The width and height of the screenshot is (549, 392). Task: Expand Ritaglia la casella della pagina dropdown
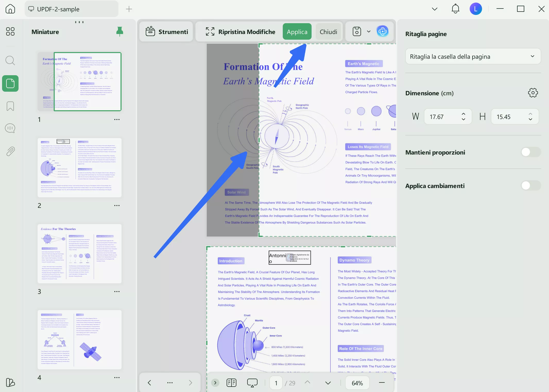pyautogui.click(x=473, y=56)
